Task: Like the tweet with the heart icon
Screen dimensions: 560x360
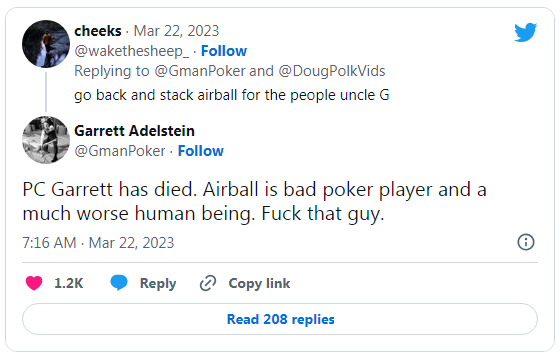Action: [x=34, y=283]
